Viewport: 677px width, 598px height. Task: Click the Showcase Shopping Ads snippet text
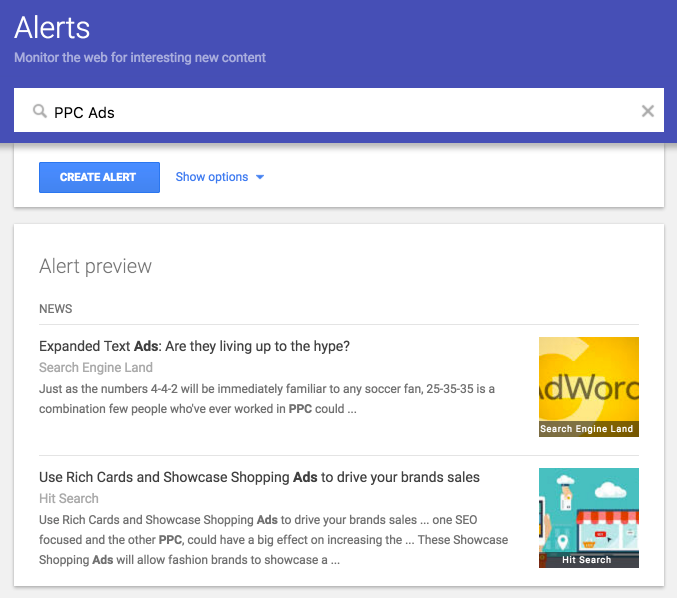pyautogui.click(x=273, y=540)
